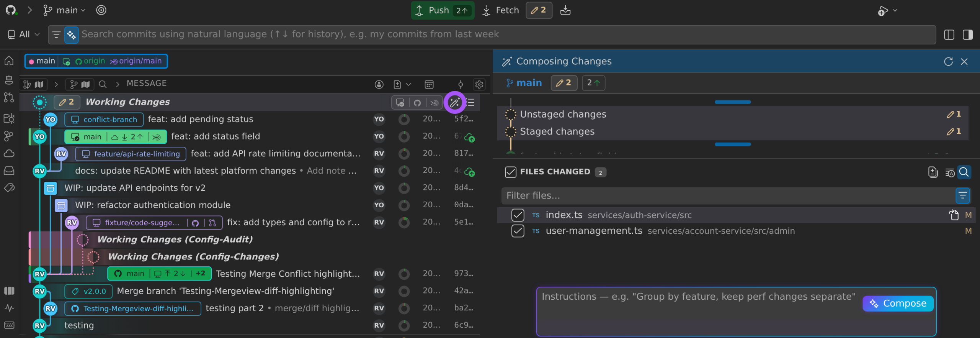Click the date calendar column header icon
The height and width of the screenshot is (338, 980).
[429, 84]
